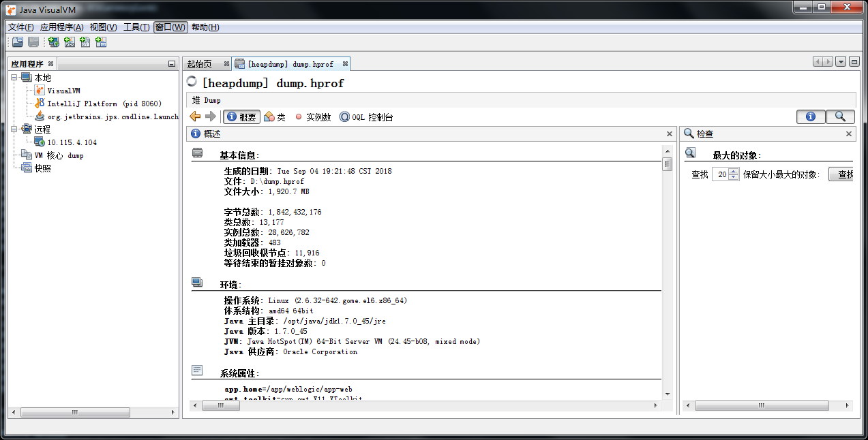Click the overview horizontal scrollbar thumb
Viewport: 868px width, 440px height.
220,405
